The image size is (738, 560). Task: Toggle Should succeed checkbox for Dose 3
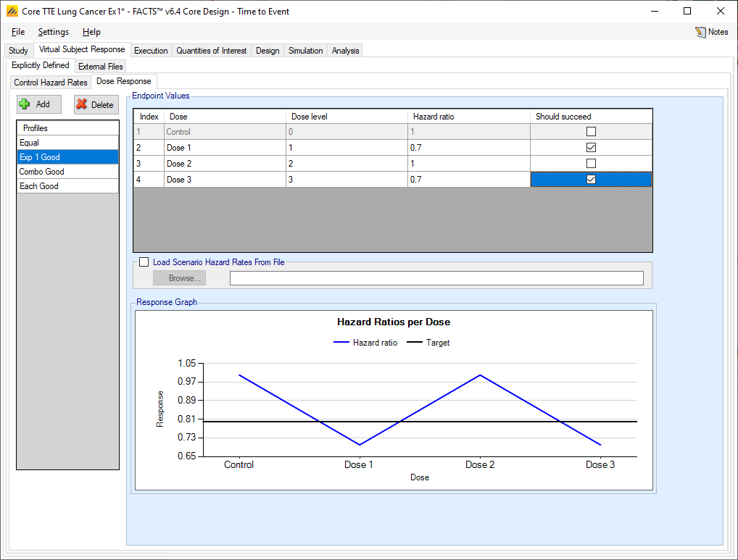[x=591, y=180]
